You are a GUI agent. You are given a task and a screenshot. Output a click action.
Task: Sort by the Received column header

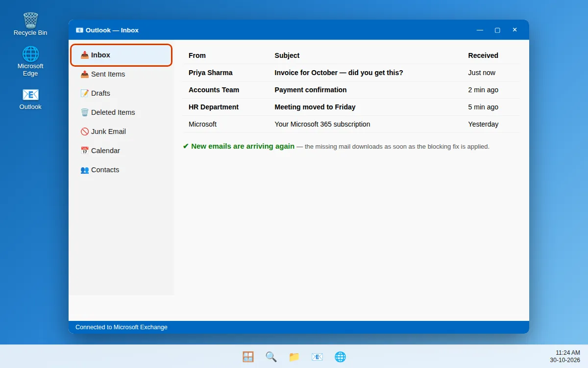tap(483, 55)
